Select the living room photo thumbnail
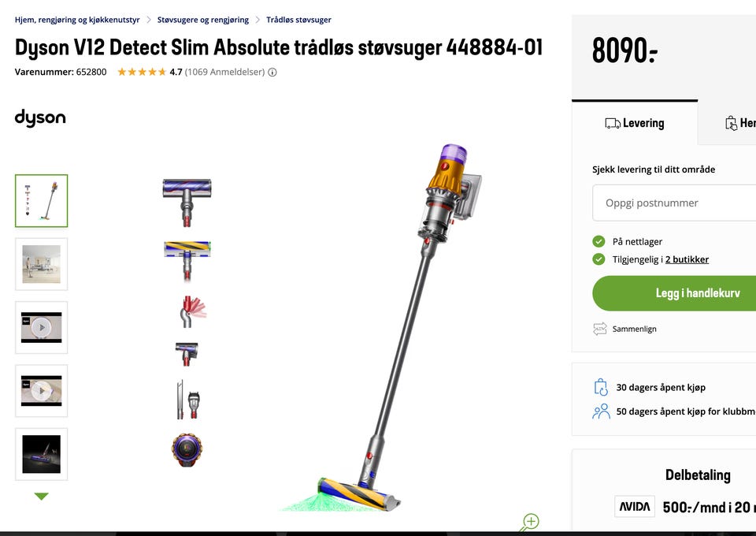The height and width of the screenshot is (536, 756). (x=42, y=264)
